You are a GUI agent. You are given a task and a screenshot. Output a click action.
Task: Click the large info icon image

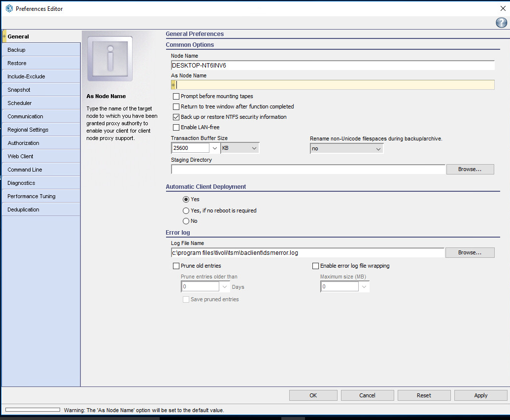click(x=110, y=58)
